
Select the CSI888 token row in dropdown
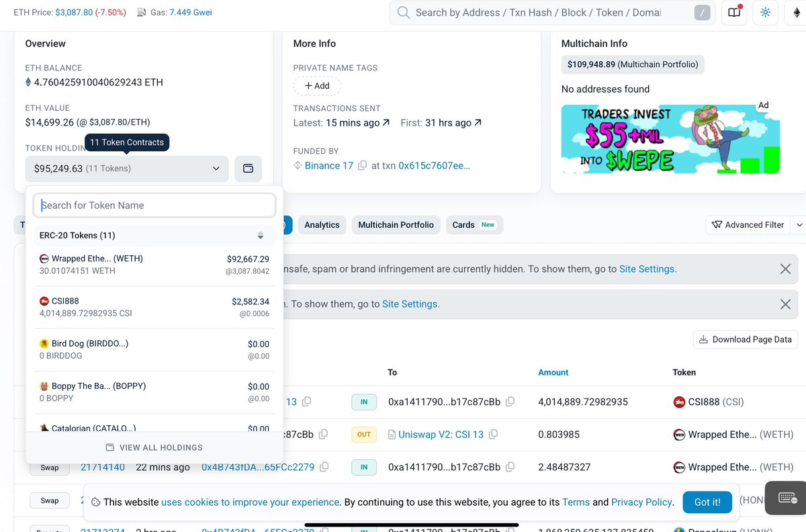coord(154,307)
